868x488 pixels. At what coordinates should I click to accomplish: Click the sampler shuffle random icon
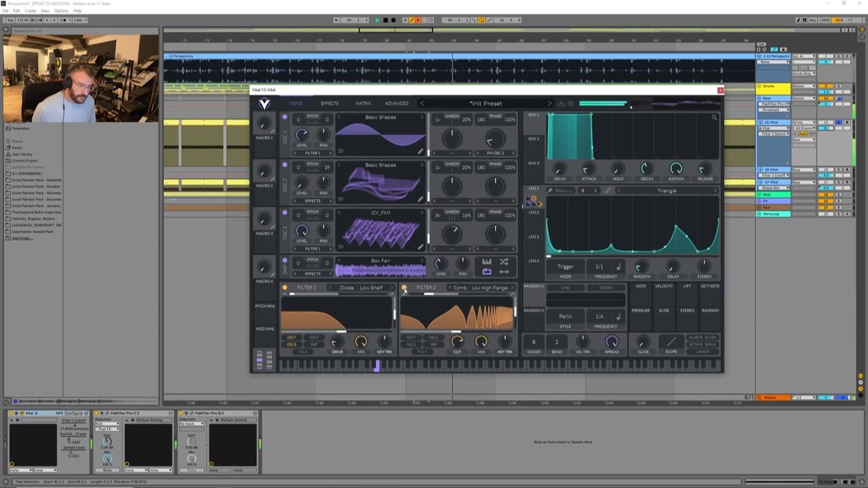click(504, 261)
